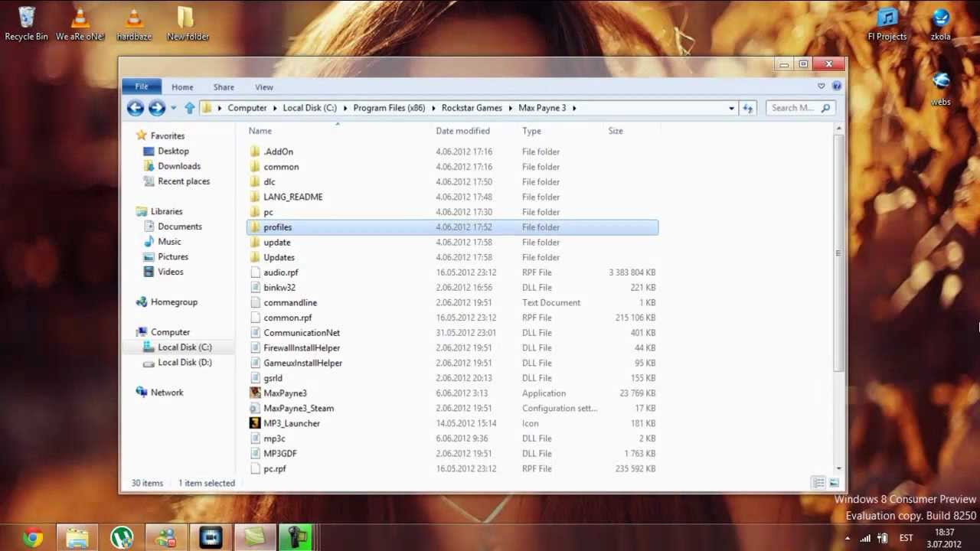Viewport: 980px width, 551px height.
Task: Navigate to Program Files (x86) breadcrumb
Action: pyautogui.click(x=389, y=108)
